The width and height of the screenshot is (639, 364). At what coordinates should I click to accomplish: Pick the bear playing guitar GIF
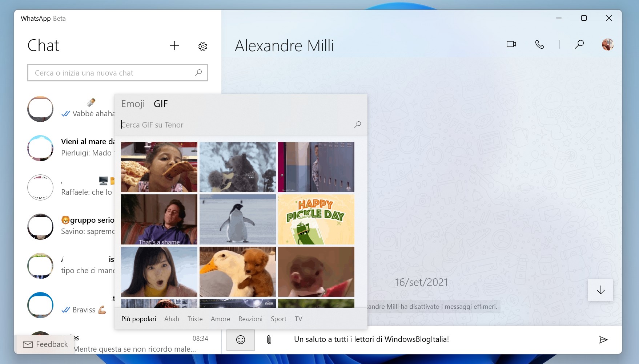[238, 167]
